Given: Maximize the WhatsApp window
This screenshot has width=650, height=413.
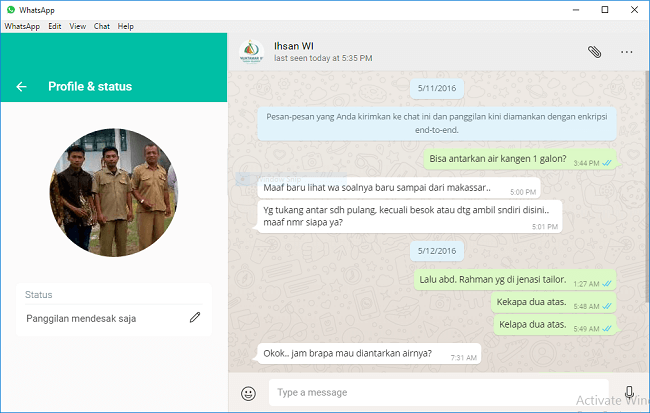Looking at the screenshot, I should pyautogui.click(x=605, y=10).
